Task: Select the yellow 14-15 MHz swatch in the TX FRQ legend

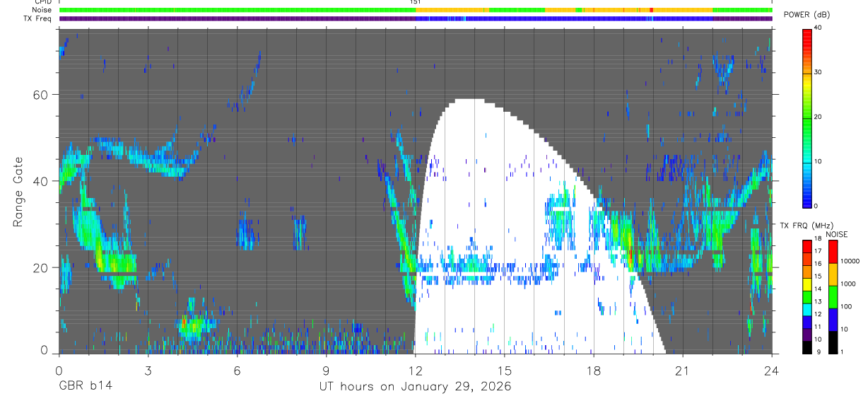Action: pyautogui.click(x=808, y=284)
